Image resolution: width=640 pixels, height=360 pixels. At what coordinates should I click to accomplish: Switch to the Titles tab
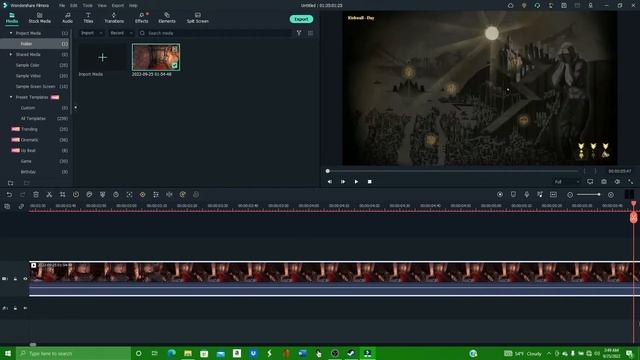[x=88, y=18]
